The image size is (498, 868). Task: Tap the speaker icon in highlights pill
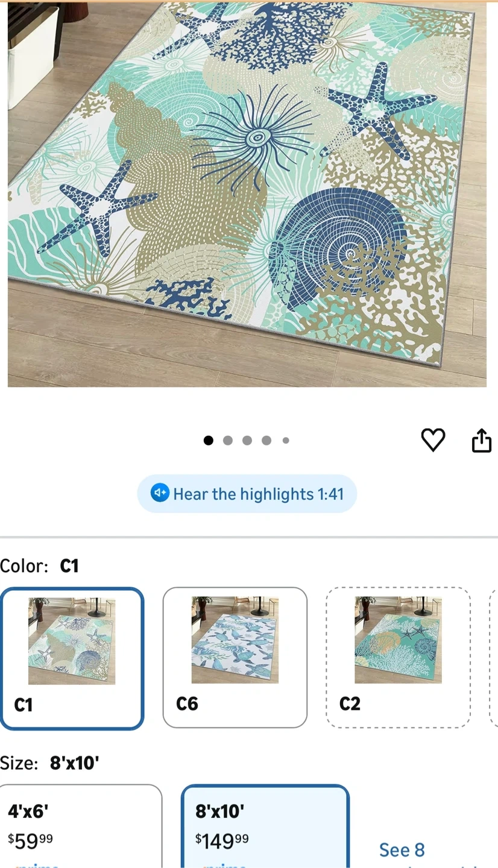[x=160, y=493]
